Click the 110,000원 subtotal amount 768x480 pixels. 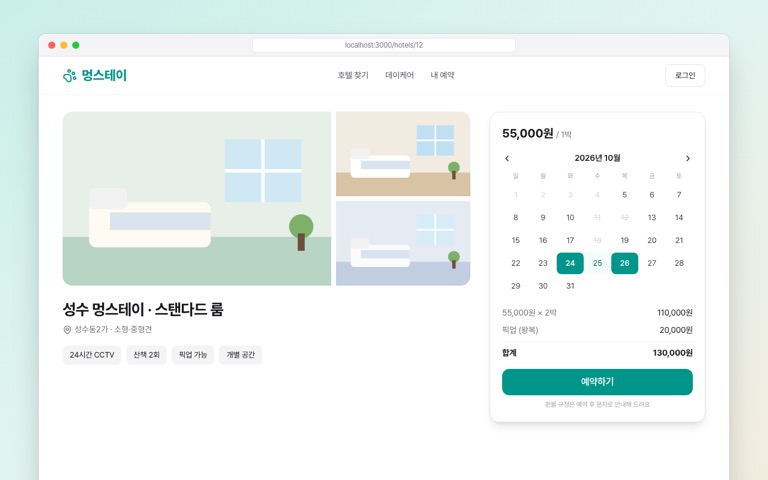[x=674, y=312]
